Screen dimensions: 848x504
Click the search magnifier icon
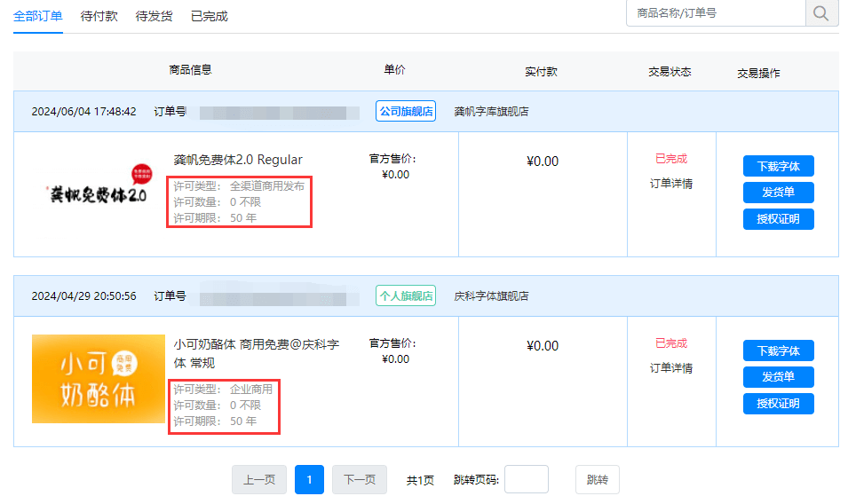pos(821,13)
